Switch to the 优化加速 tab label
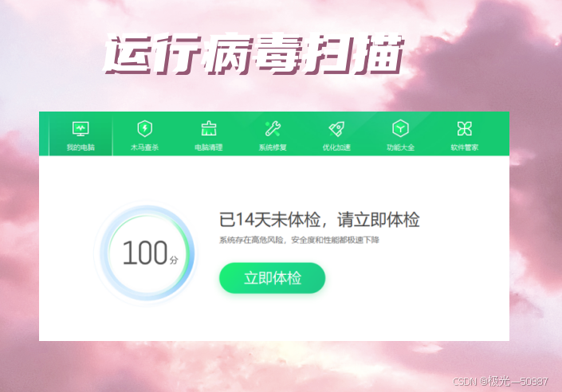Image resolution: width=562 pixels, height=392 pixels. [336, 147]
